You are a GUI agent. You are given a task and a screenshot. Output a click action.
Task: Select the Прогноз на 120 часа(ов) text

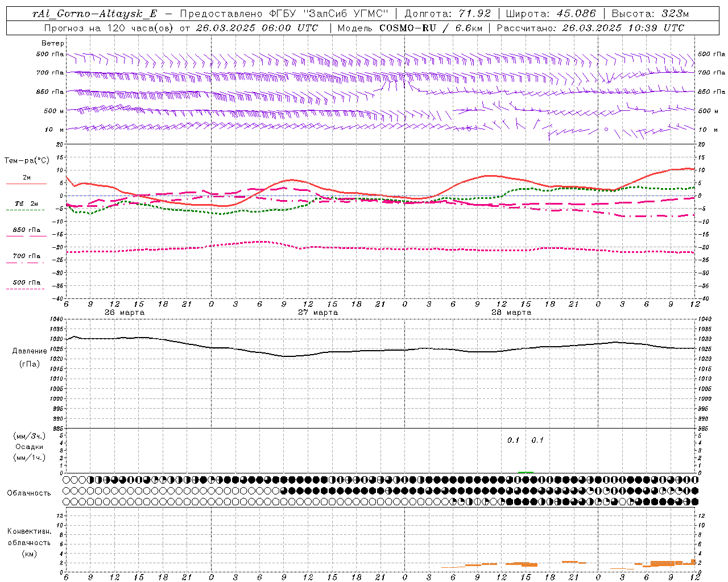(x=109, y=28)
